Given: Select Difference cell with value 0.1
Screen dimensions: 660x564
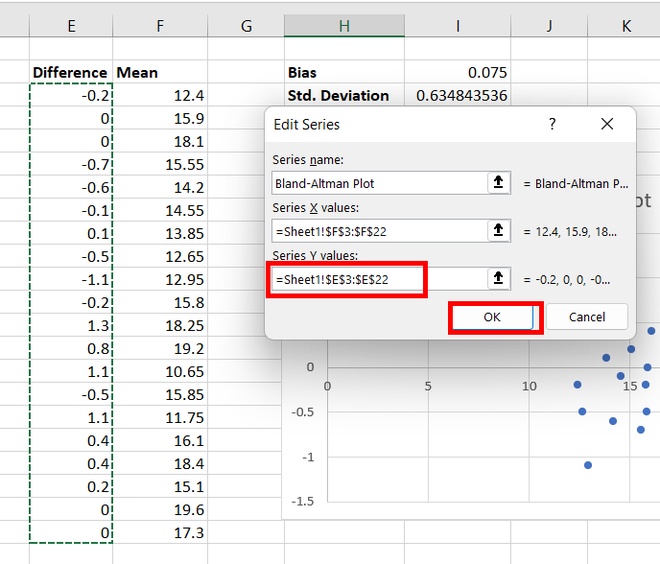Looking at the screenshot, I should click(71, 233).
